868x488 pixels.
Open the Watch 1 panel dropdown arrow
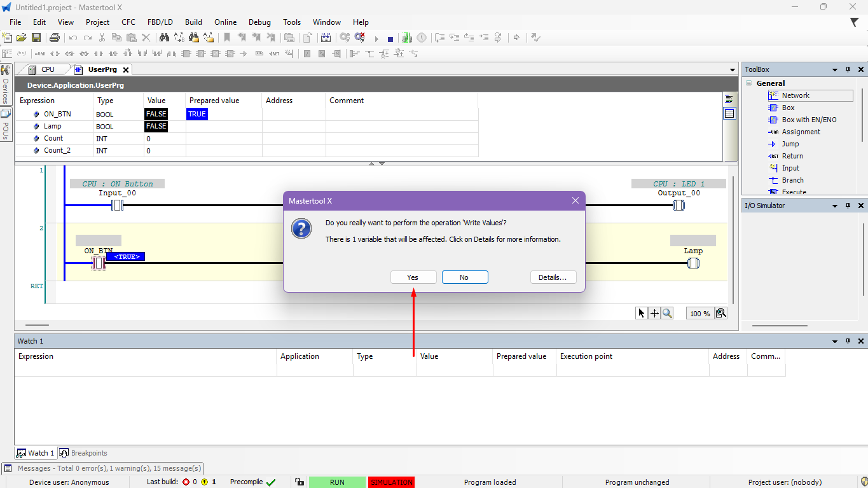coord(835,341)
